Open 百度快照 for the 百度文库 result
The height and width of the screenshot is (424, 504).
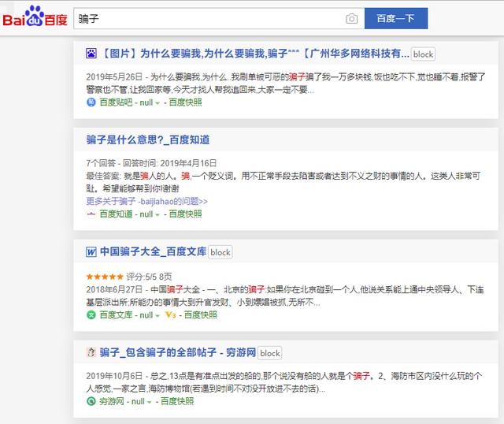pyautogui.click(x=201, y=315)
